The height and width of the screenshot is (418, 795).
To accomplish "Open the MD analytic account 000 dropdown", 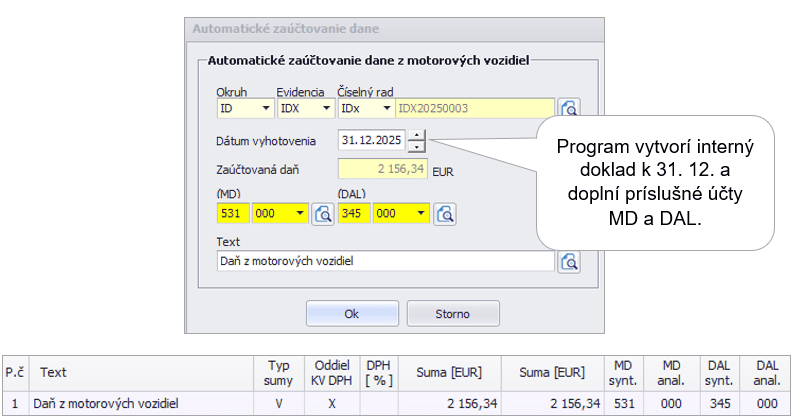I will pyautogui.click(x=301, y=213).
